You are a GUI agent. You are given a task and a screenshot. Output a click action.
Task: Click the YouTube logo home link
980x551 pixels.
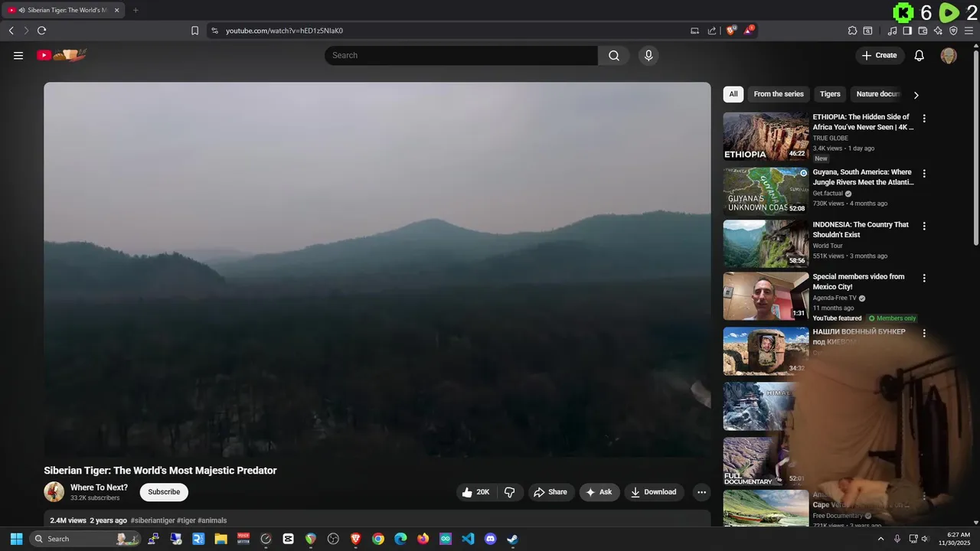pos(62,55)
